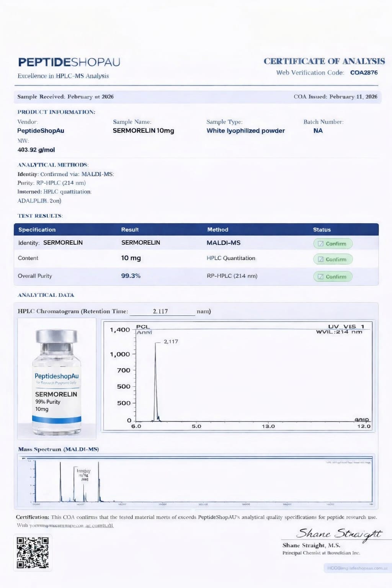The image size is (392, 588).
Task: Click the Method column header
Action: pos(218,230)
